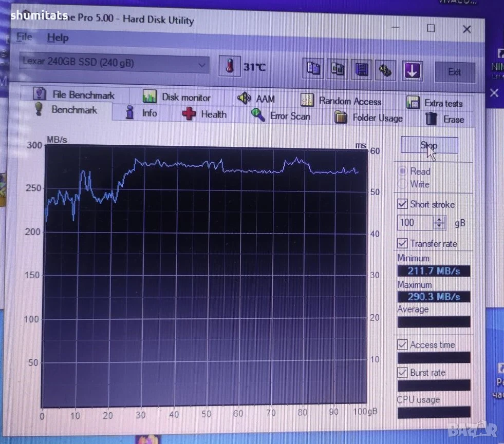
Task: Open the Help menu
Action: click(x=58, y=38)
